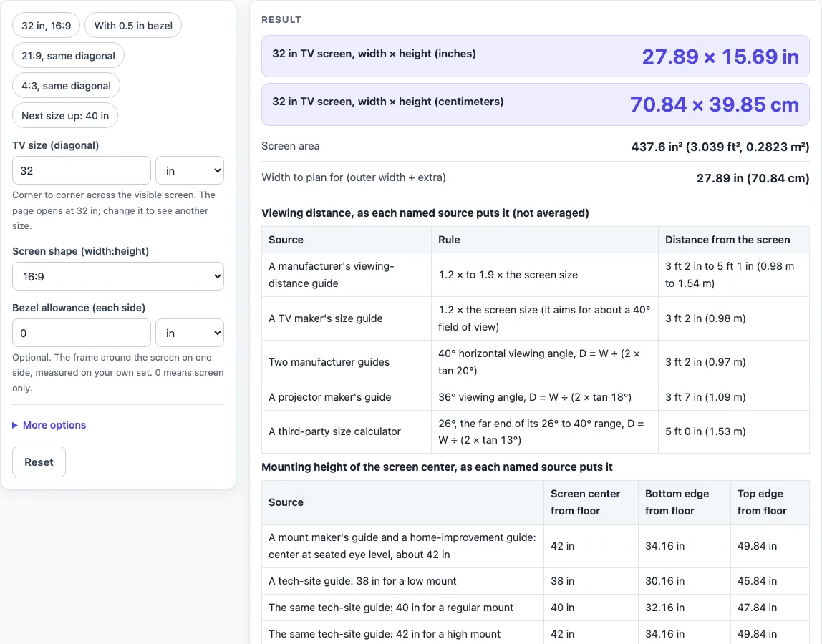Choose the "With 0.5 in bezel" preset
822x644 pixels.
pos(133,26)
